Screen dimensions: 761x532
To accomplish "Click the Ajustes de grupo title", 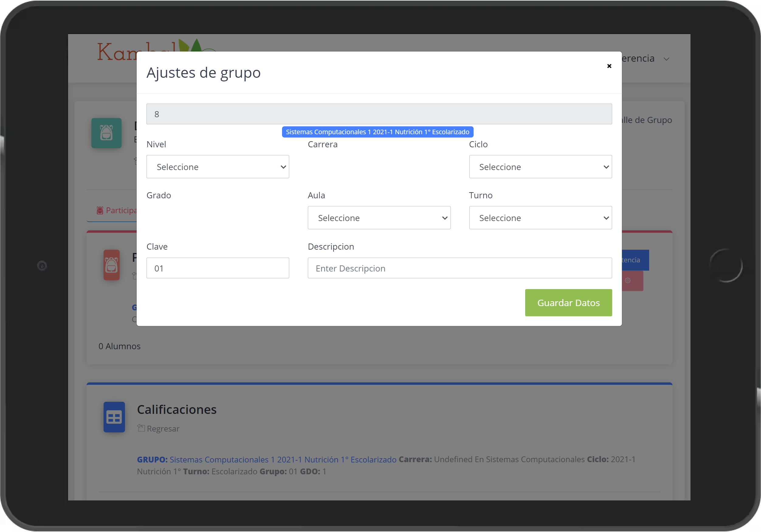I will click(204, 73).
